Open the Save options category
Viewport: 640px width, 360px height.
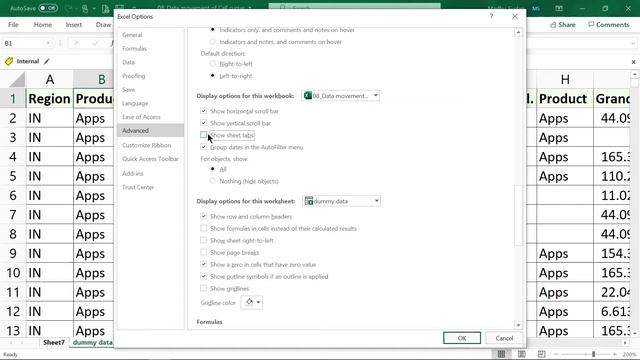(x=128, y=89)
